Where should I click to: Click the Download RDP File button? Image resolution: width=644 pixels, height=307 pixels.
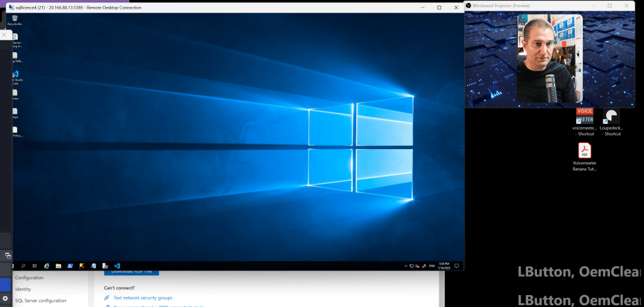132,271
